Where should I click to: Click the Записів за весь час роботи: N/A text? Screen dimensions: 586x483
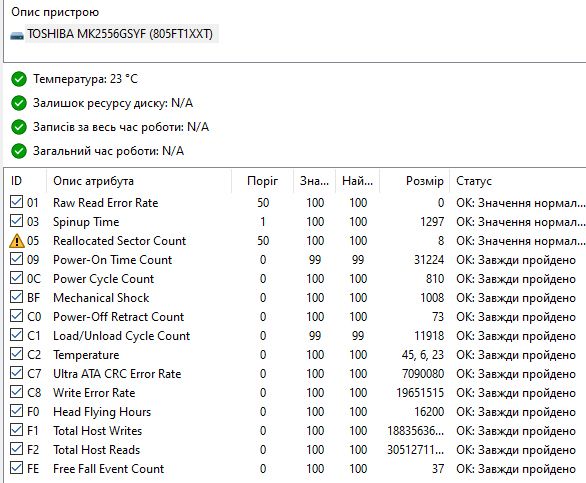121,127
